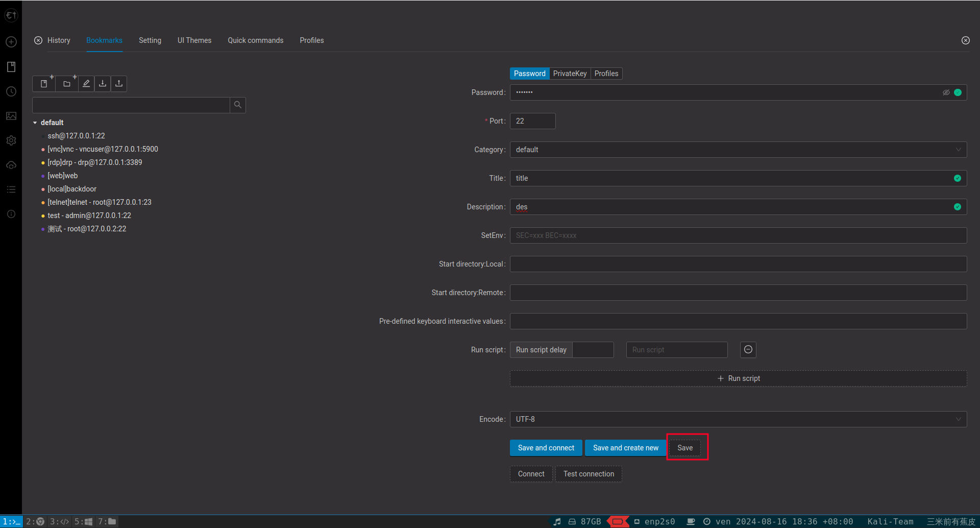Switch to workspace 3 code in status bar

[59, 521]
